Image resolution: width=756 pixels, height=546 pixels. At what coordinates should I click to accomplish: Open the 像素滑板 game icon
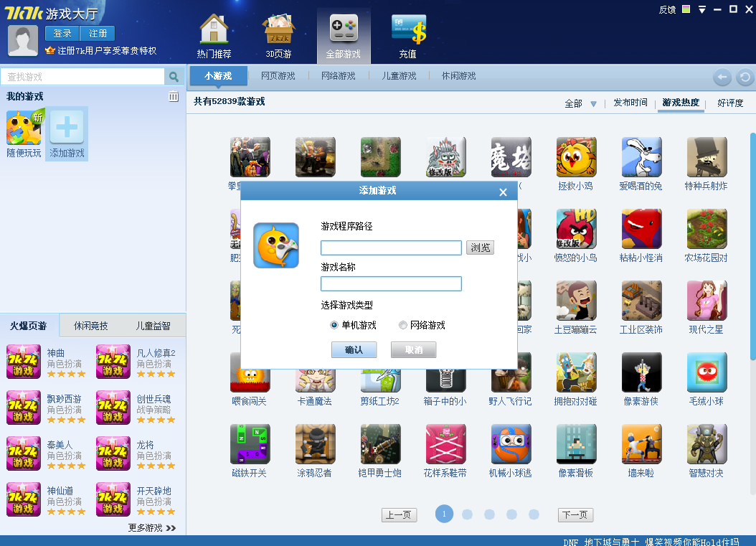click(576, 443)
